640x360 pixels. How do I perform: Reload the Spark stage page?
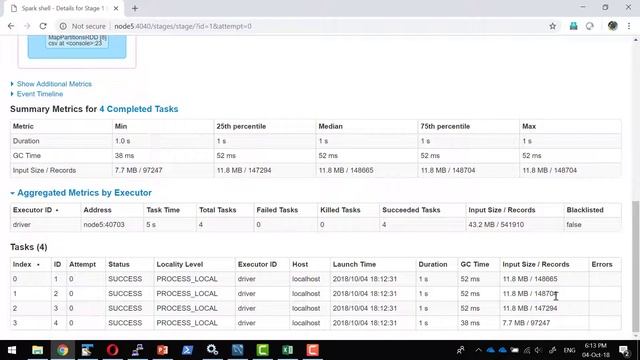point(43,26)
